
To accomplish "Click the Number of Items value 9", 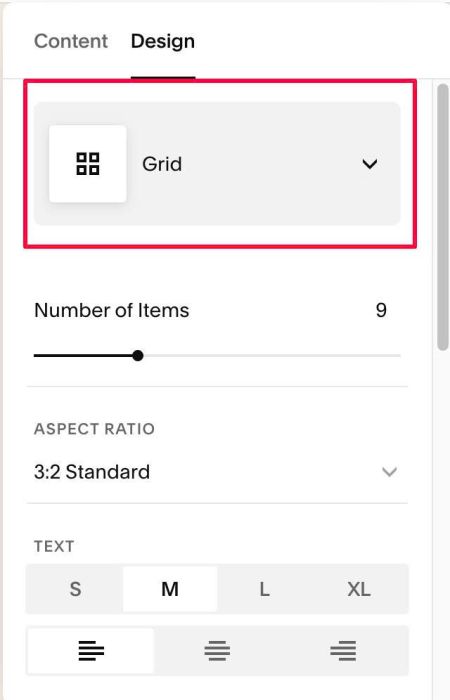I will 381,310.
